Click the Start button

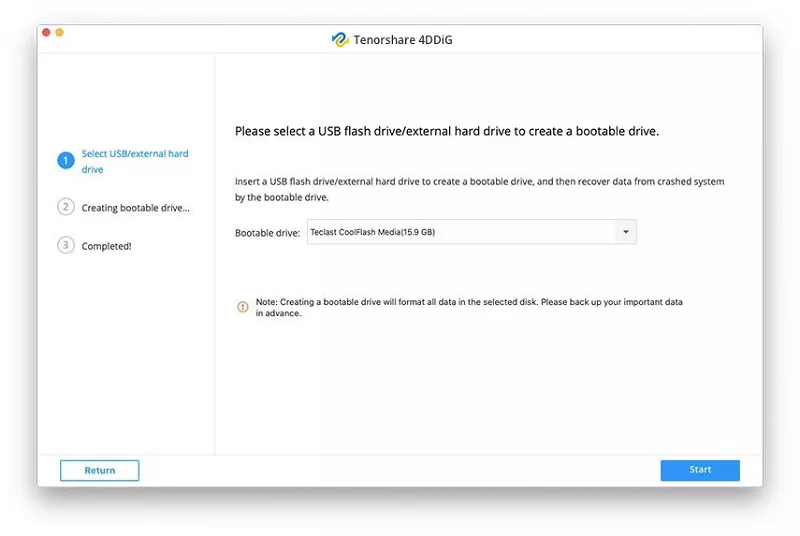pyautogui.click(x=700, y=470)
